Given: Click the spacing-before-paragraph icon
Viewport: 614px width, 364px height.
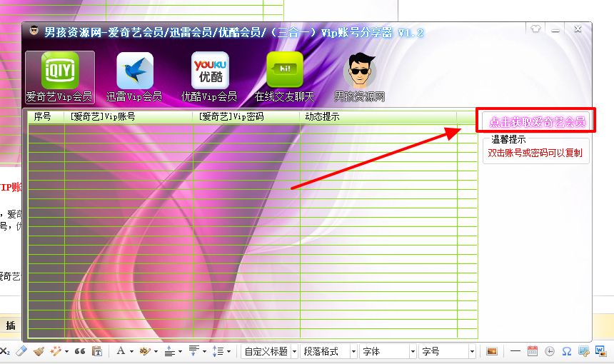Looking at the screenshot, I should coord(169,351).
